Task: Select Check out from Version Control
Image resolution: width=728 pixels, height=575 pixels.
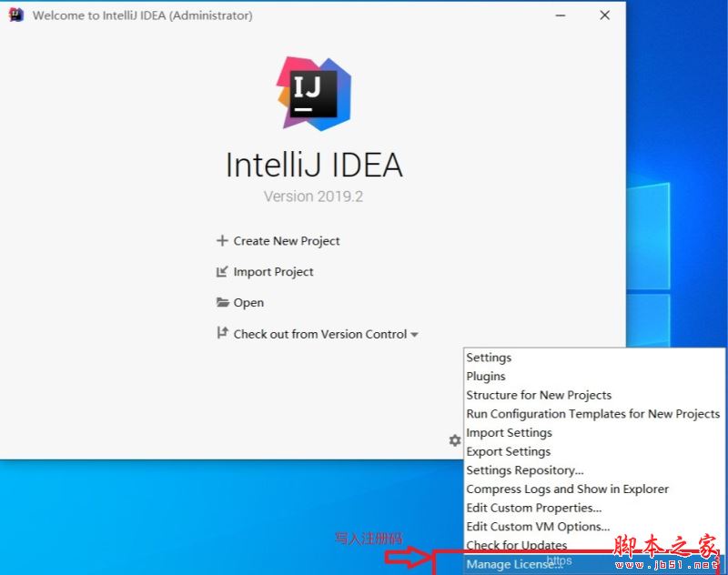Action: (x=320, y=334)
